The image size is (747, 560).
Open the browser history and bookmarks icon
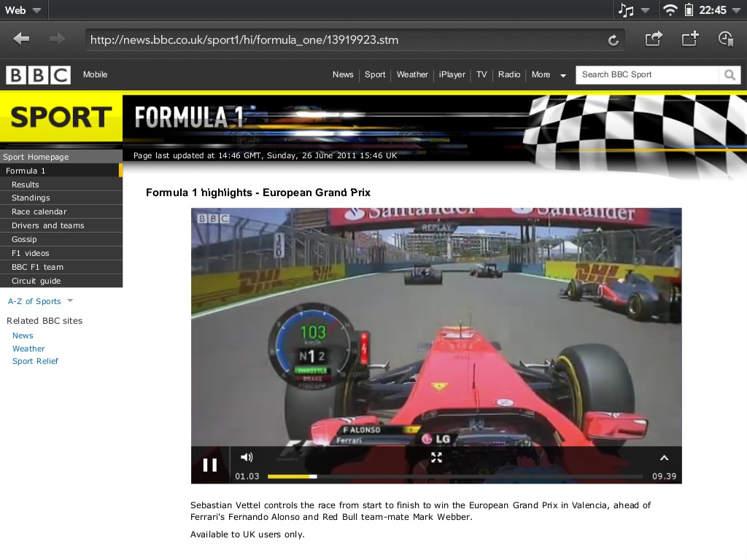726,39
